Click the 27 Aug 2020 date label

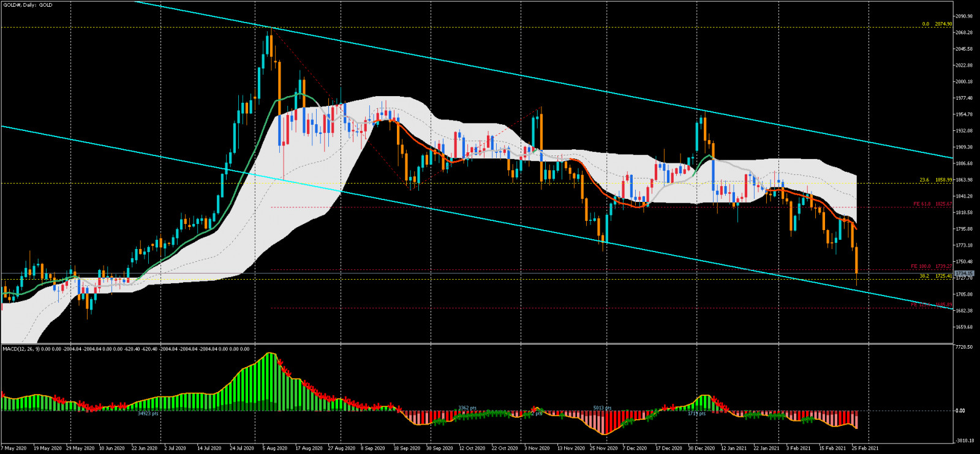point(342,448)
